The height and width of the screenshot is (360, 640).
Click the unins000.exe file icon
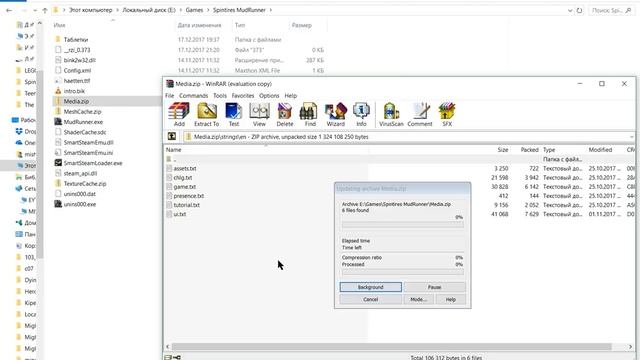pyautogui.click(x=58, y=204)
